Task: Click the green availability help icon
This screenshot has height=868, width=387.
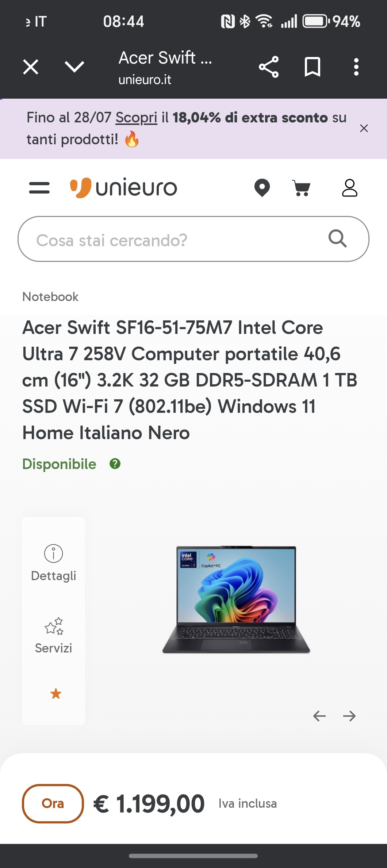Action: 115,464
